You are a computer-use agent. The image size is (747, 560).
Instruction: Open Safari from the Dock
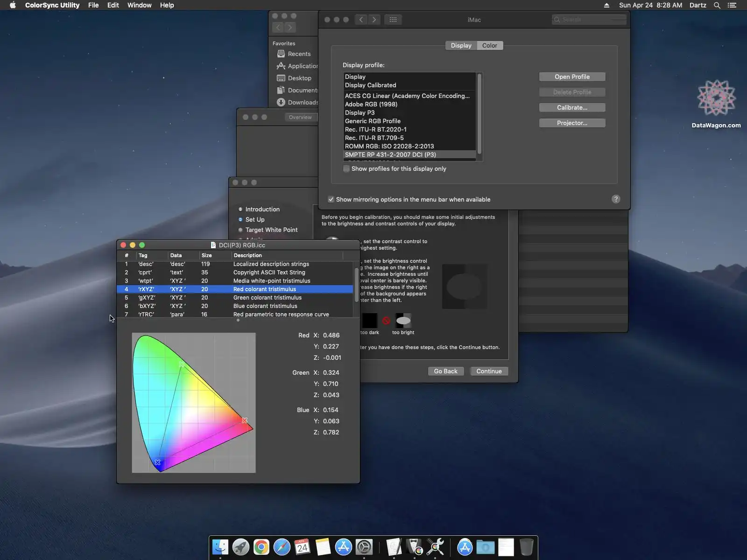pos(282,547)
